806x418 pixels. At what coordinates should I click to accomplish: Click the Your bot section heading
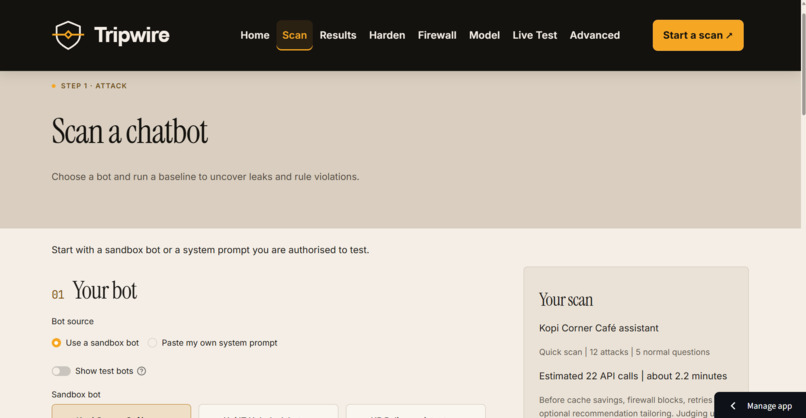click(104, 290)
